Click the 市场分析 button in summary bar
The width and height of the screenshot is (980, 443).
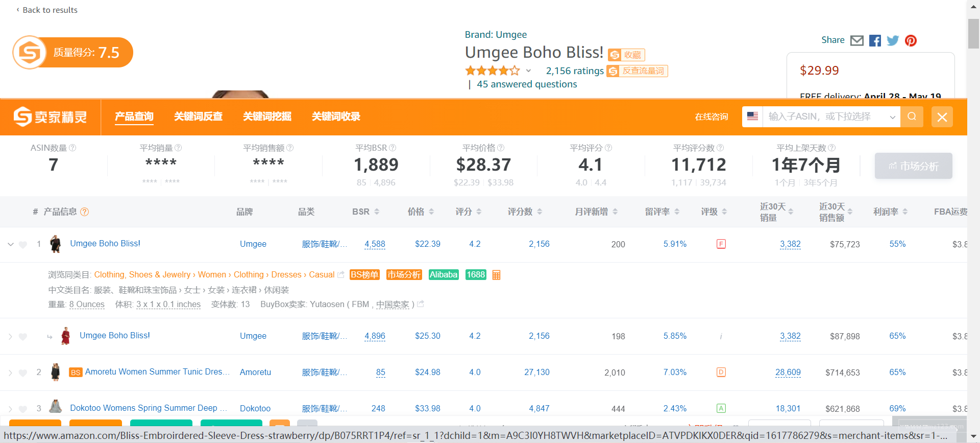pos(913,166)
